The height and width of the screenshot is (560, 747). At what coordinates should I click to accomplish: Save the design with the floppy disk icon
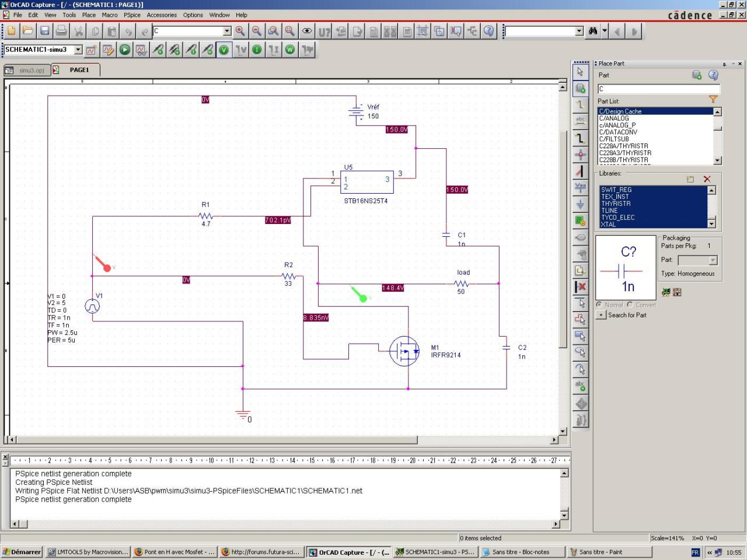pos(44,31)
